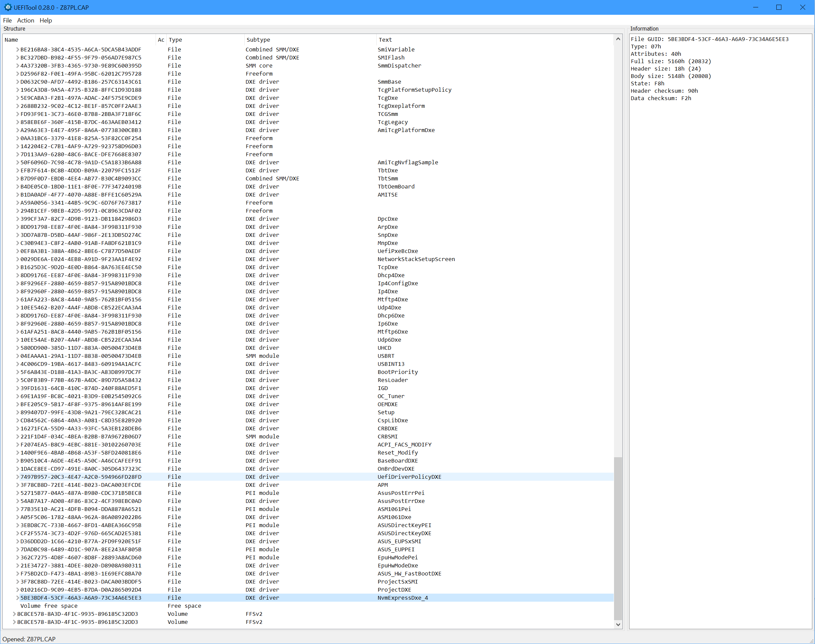Expand the last FFSv2 volume node
Image resolution: width=815 pixels, height=644 pixels.
[x=14, y=622]
